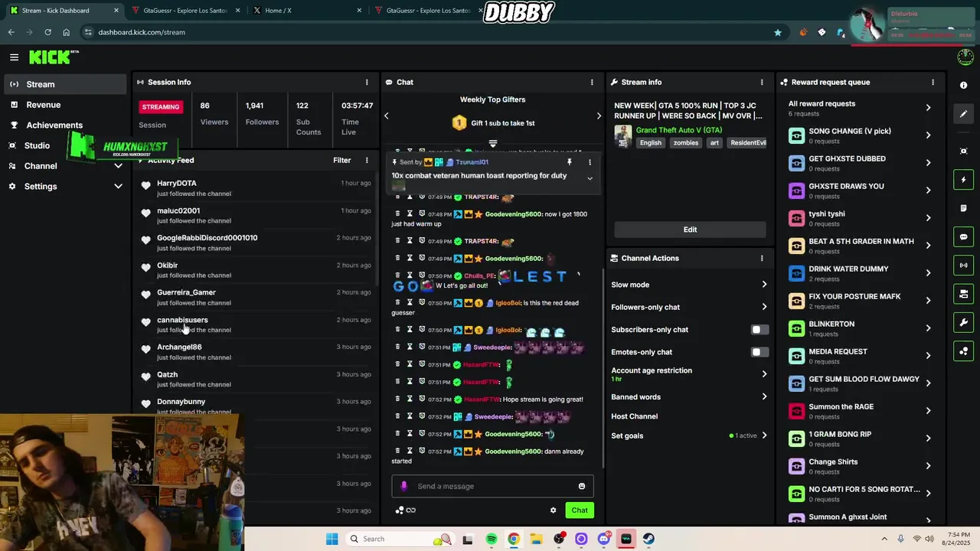Open chat settings gear icon
The image size is (980, 551).
coord(553,510)
